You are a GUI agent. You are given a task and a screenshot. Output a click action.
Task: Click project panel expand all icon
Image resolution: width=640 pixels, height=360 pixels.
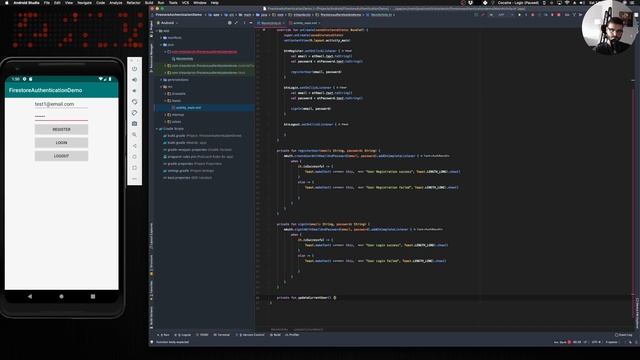[x=236, y=23]
